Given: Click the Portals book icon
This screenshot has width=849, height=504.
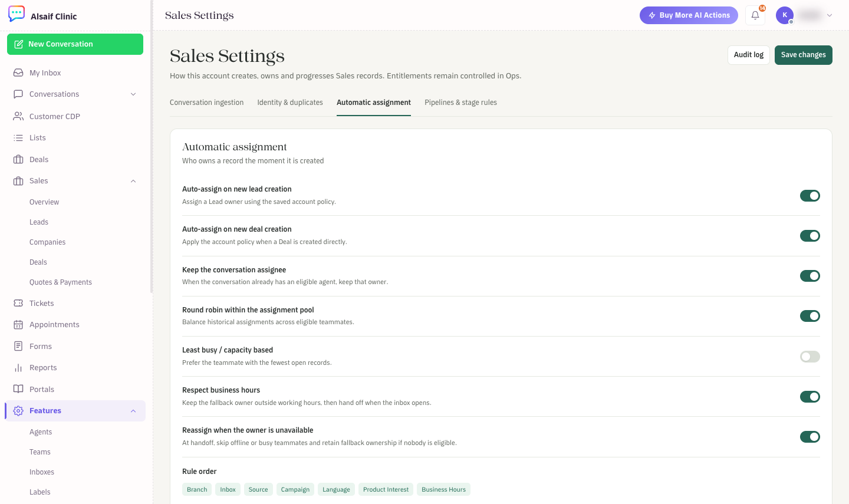Looking at the screenshot, I should click(18, 389).
